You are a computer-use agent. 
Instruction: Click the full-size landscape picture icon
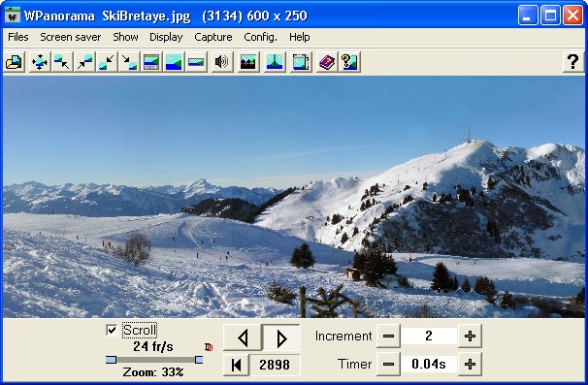(x=174, y=62)
